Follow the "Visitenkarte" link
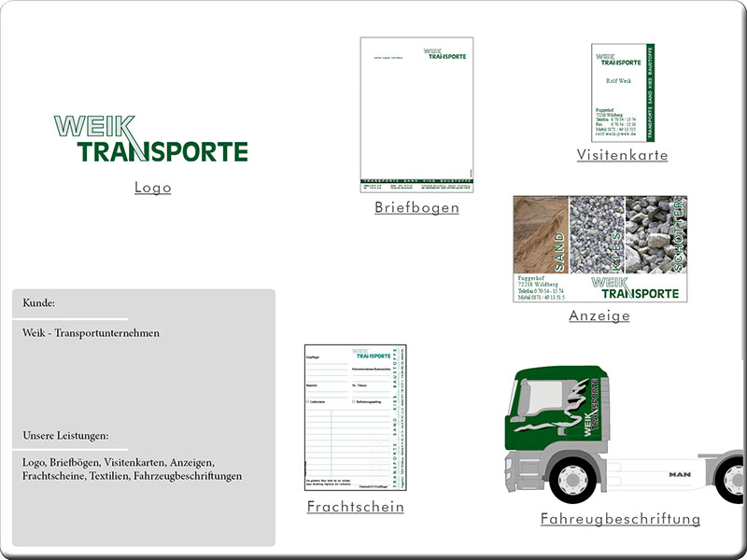This screenshot has width=747, height=560. click(622, 155)
